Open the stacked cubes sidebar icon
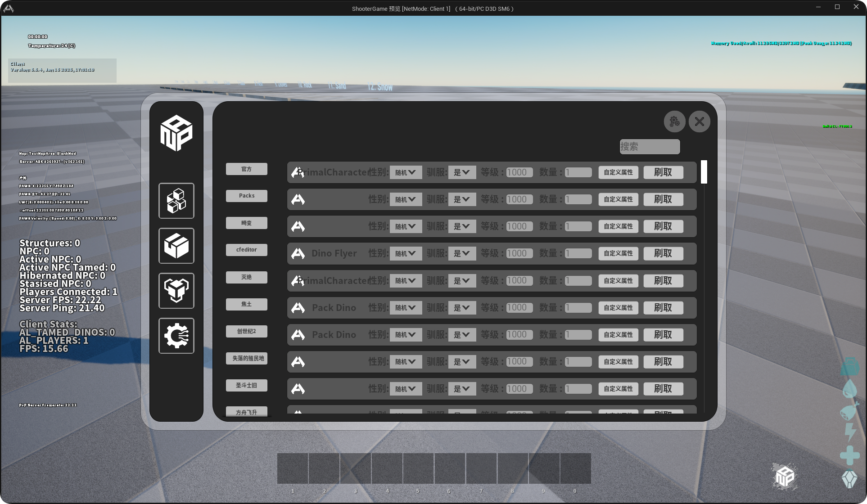867x504 pixels. [176, 201]
